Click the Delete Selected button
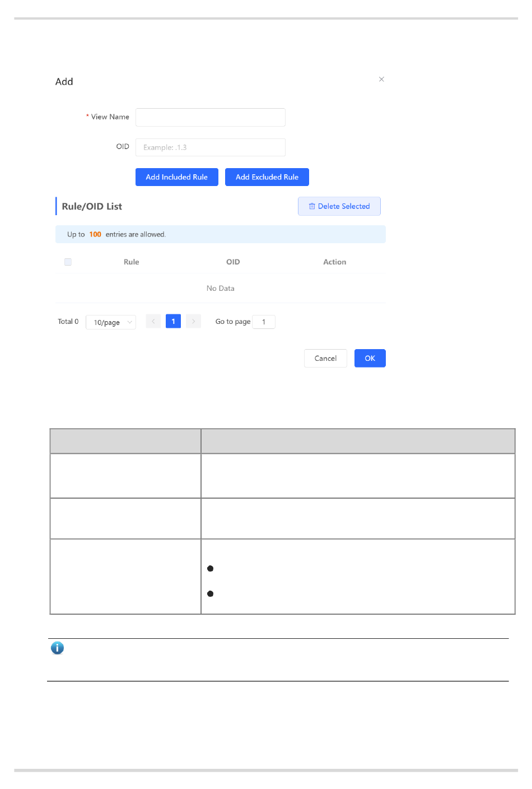This screenshot has width=532, height=789. click(339, 206)
